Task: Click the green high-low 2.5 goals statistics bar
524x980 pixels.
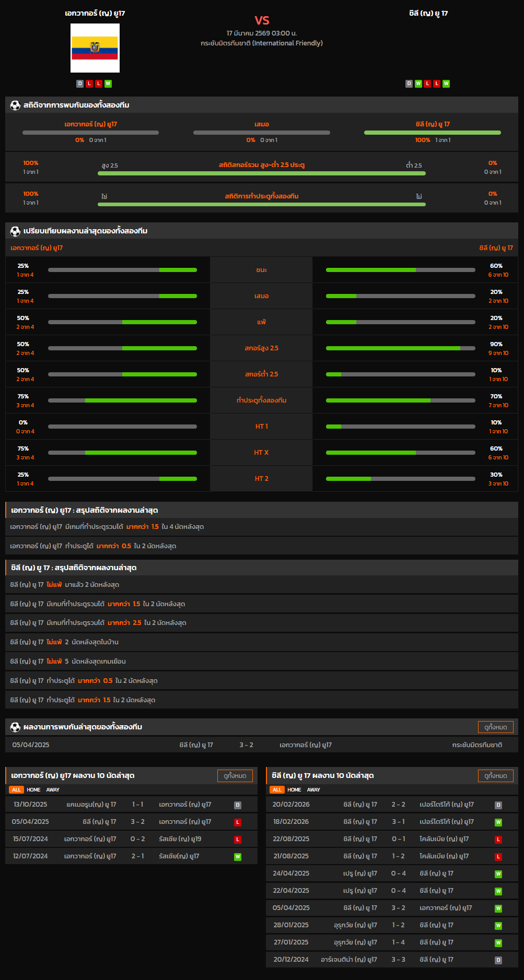Action: [x=261, y=173]
